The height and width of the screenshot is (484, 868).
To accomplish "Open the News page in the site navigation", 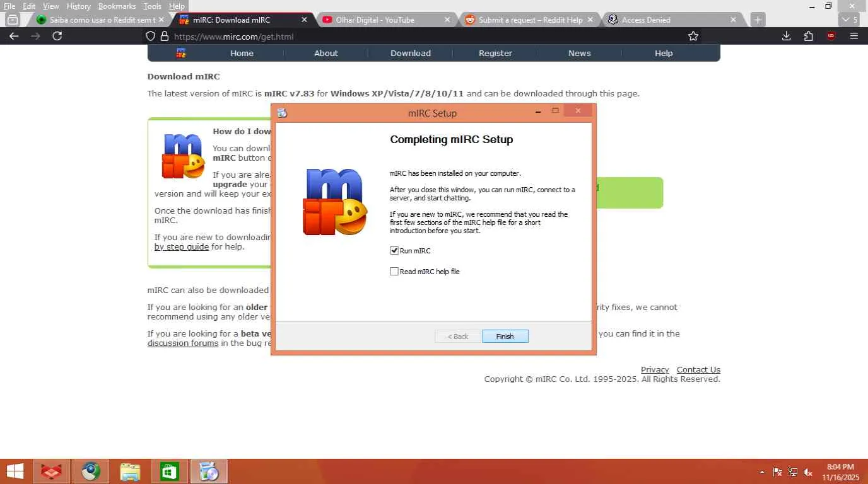I will click(580, 53).
